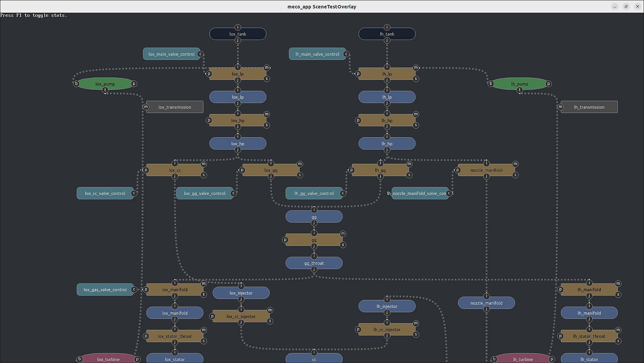Image resolution: width=644 pixels, height=363 pixels.
Task: Select the lh_gg_valve_control node
Action: (314, 193)
